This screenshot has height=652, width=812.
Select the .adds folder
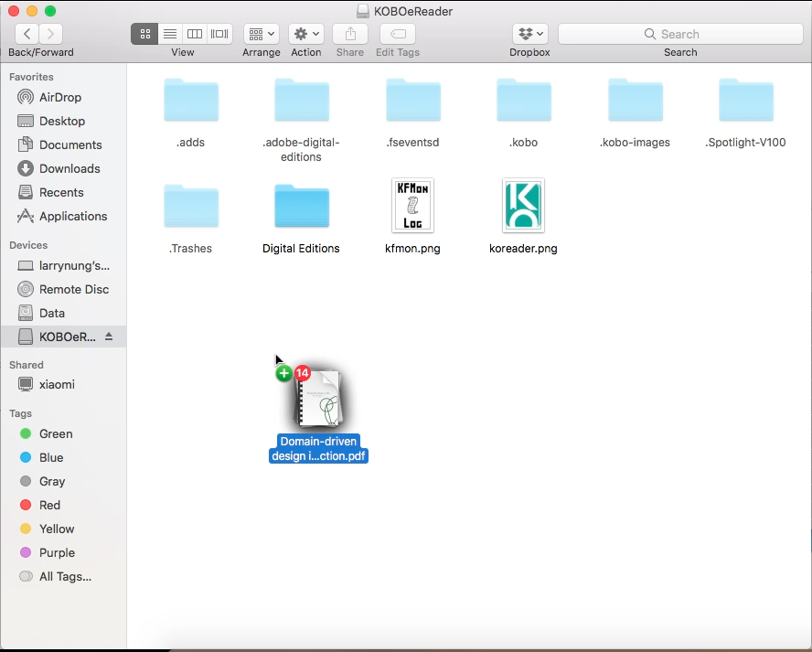click(x=191, y=101)
